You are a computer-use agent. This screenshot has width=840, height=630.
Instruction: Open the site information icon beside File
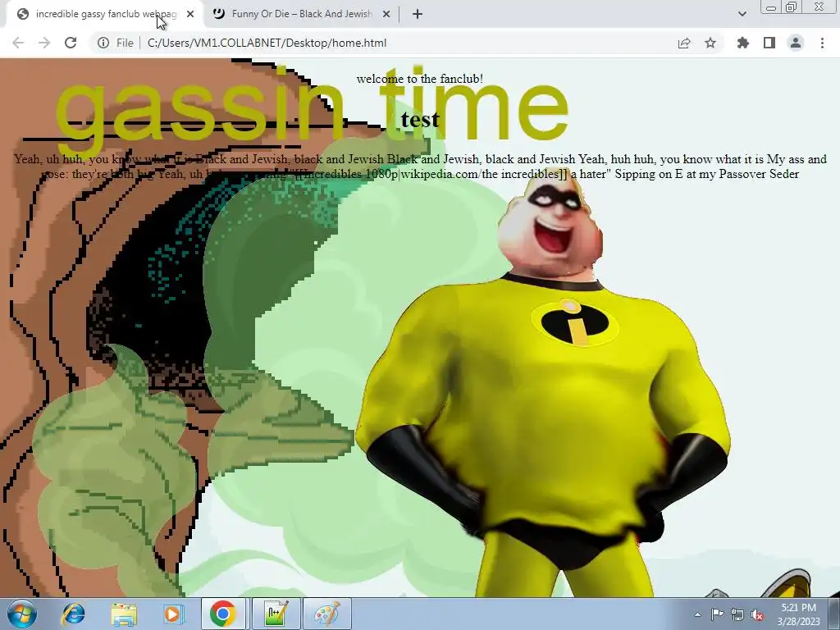pos(103,43)
